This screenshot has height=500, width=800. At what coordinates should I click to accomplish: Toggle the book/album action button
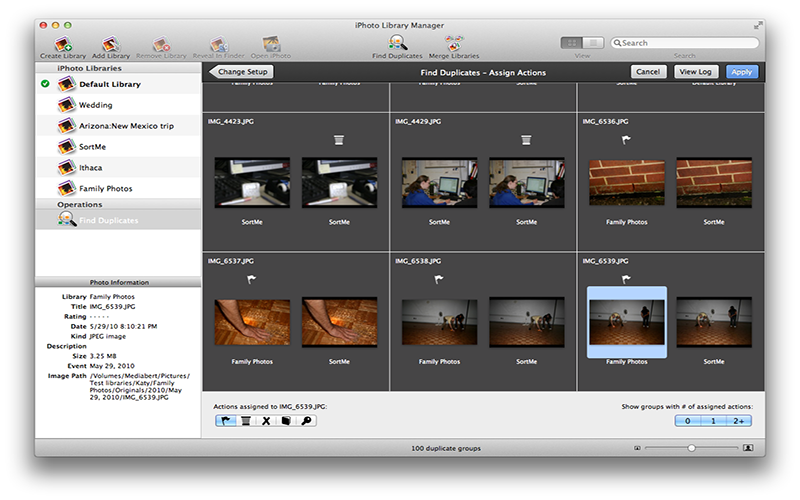[286, 421]
